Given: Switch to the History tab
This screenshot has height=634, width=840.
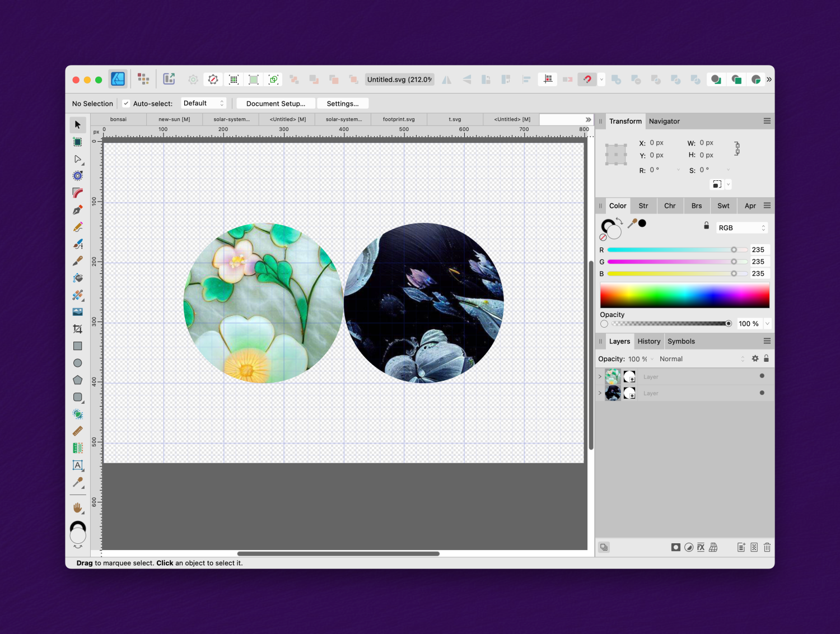Looking at the screenshot, I should (x=648, y=341).
